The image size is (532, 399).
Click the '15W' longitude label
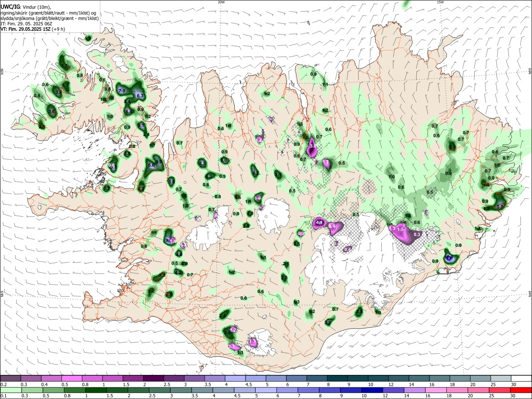[x=440, y=2]
